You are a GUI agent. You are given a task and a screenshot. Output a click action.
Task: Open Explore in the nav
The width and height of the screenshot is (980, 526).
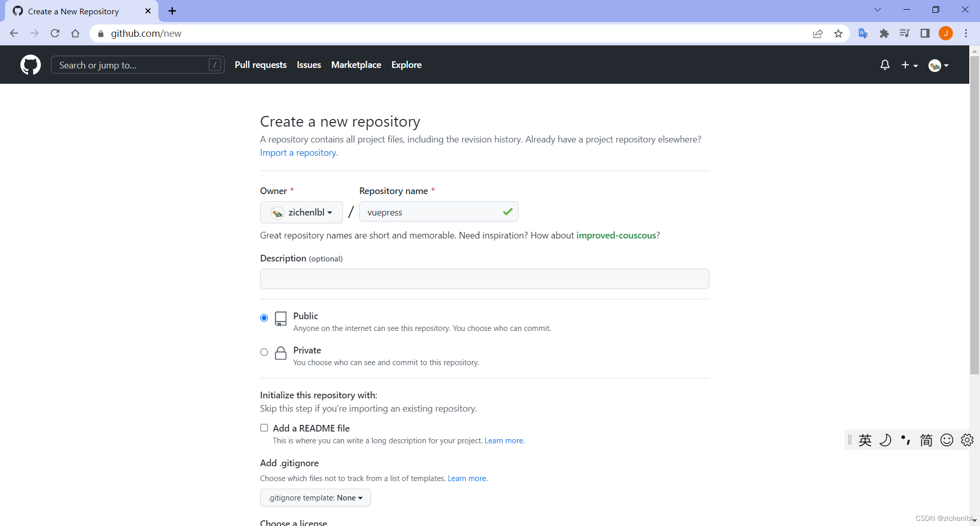(x=406, y=65)
